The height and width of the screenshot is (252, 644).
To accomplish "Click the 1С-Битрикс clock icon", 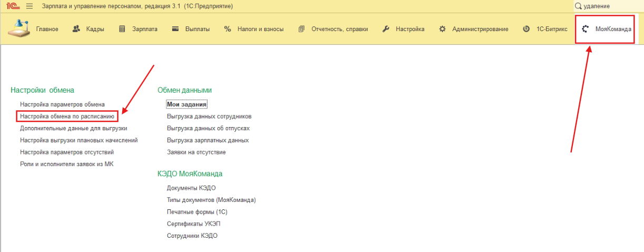I will click(526, 29).
